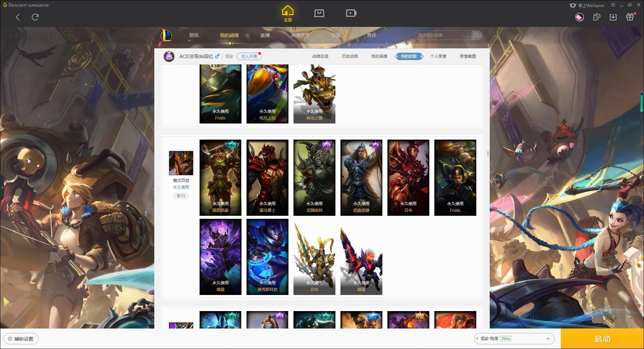This screenshot has width=644, height=349.
Task: Click username ACE淡写de回忆
Action: click(196, 56)
